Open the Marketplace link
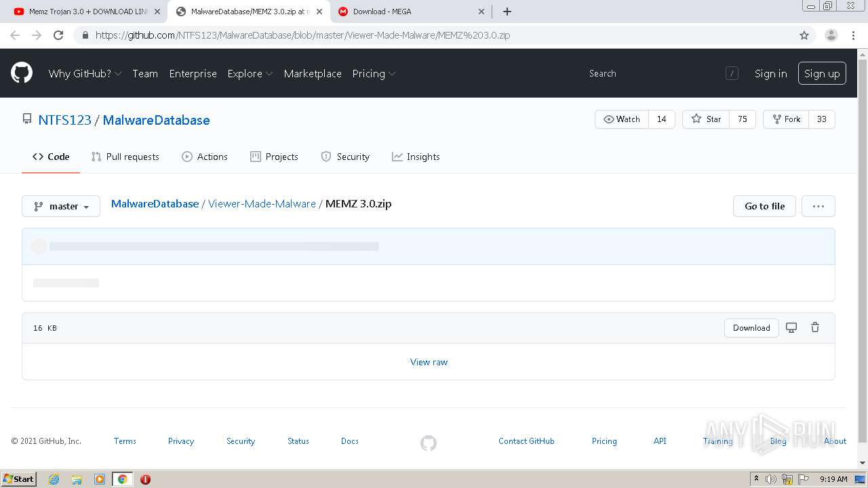 coord(313,73)
